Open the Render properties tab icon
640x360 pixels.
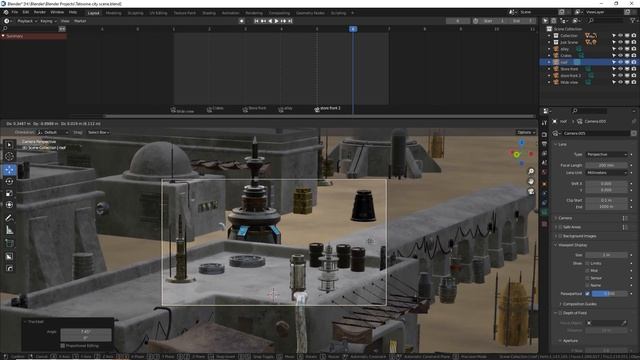[544, 135]
